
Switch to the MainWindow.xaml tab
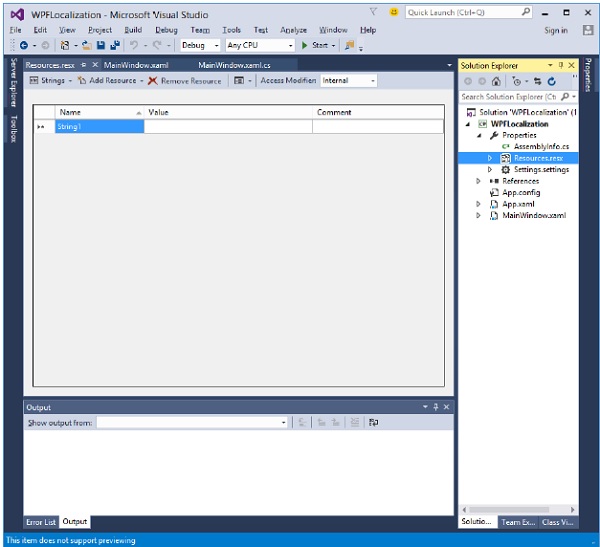(134, 64)
